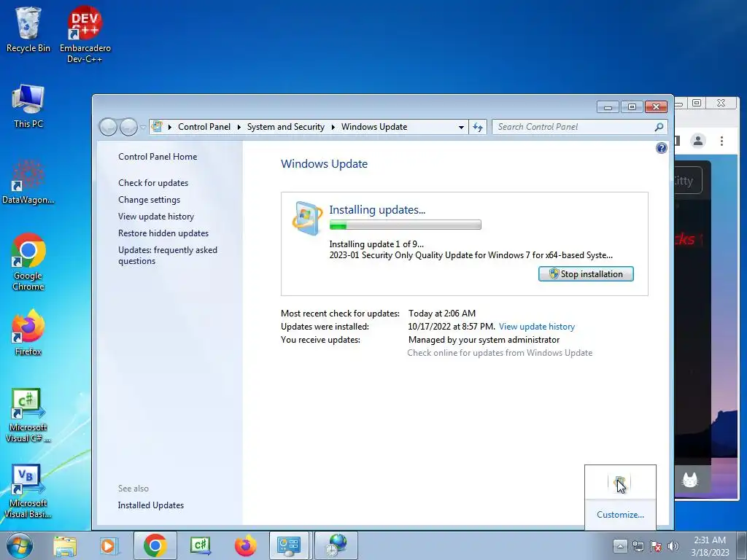Expand arrow after System and Security breadcrumb

click(x=333, y=127)
